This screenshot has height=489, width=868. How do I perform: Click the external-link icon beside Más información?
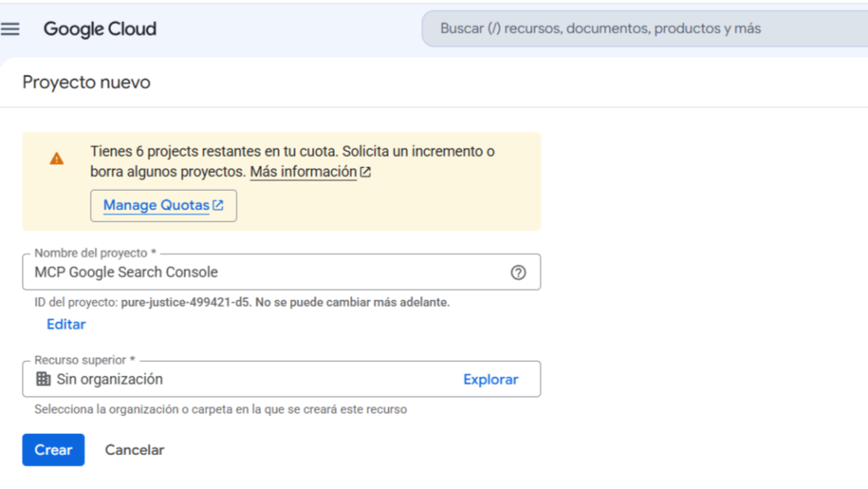[x=365, y=172]
